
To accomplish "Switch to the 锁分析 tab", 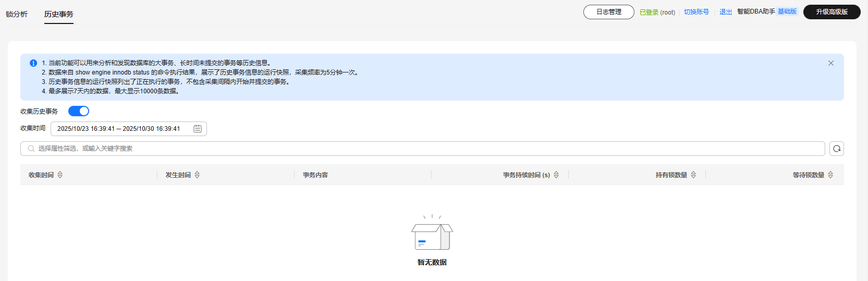I will coord(17,14).
